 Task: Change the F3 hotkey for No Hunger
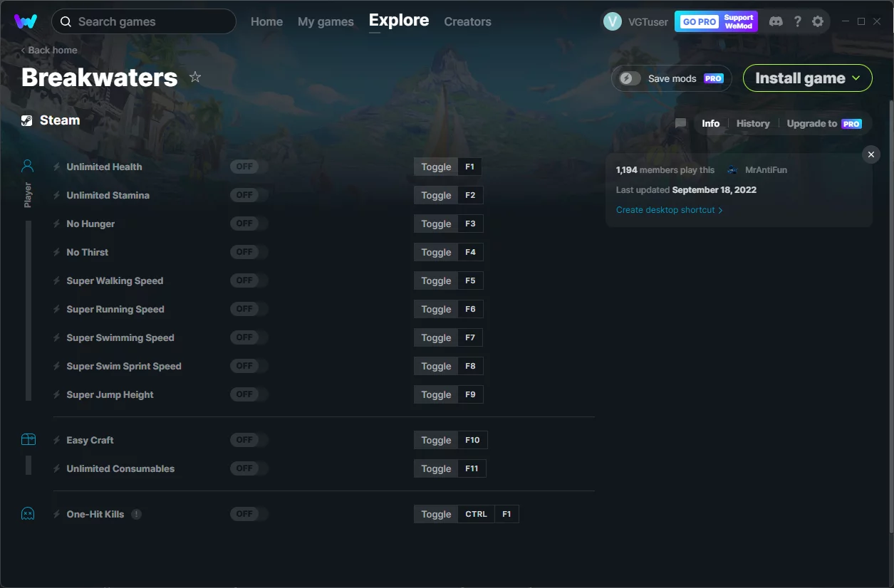470,224
